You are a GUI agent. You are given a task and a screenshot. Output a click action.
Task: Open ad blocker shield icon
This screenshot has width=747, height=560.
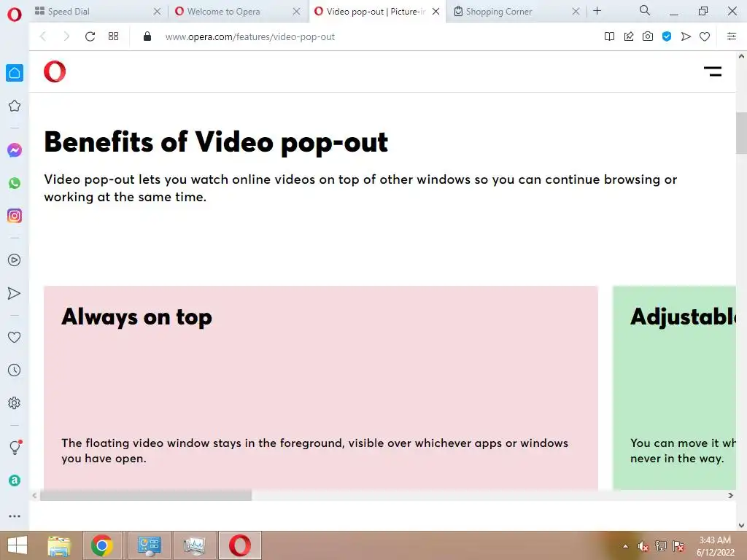click(667, 36)
